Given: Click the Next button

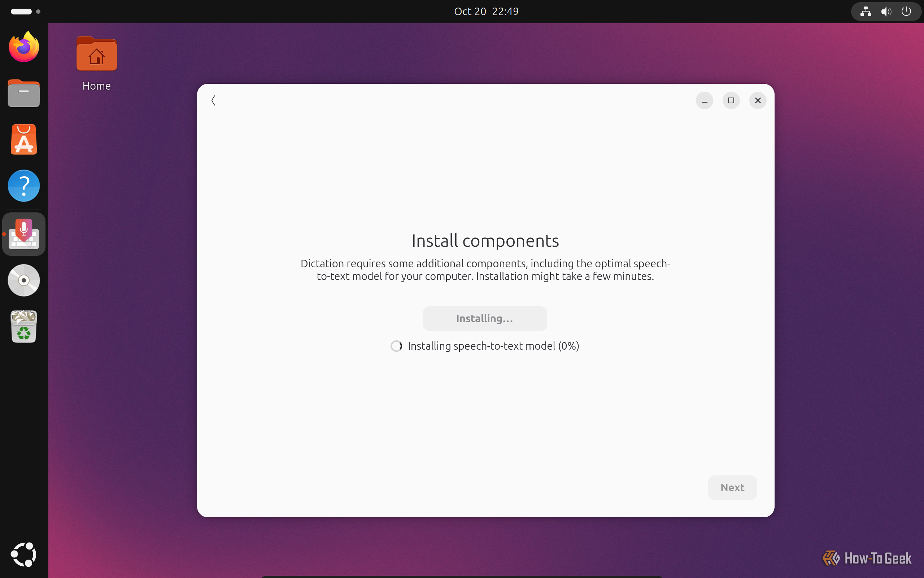Looking at the screenshot, I should pyautogui.click(x=732, y=487).
